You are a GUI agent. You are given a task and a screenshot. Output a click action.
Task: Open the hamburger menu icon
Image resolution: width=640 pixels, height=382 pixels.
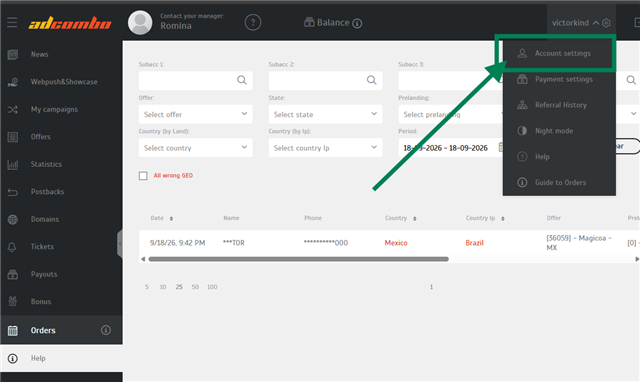pos(12,22)
